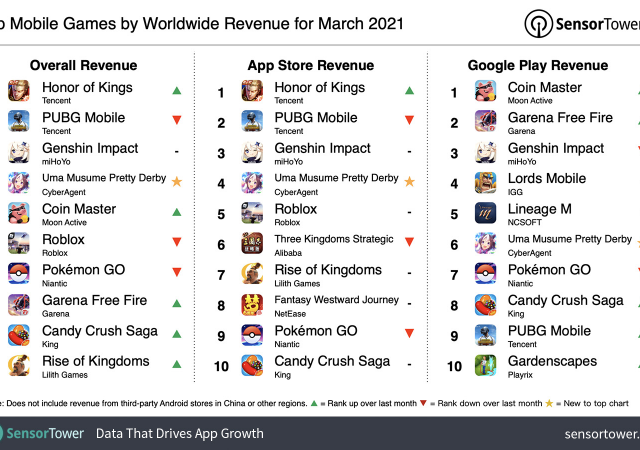This screenshot has height=450, width=640.
Task: Click red down arrow beside Overall PUBG Mobile
Action: click(176, 121)
